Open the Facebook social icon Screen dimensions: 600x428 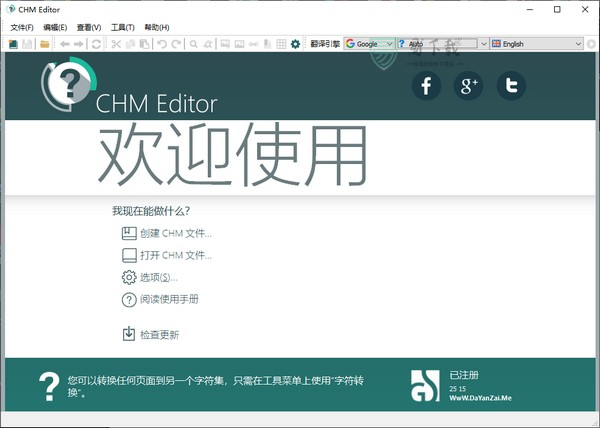click(x=426, y=86)
